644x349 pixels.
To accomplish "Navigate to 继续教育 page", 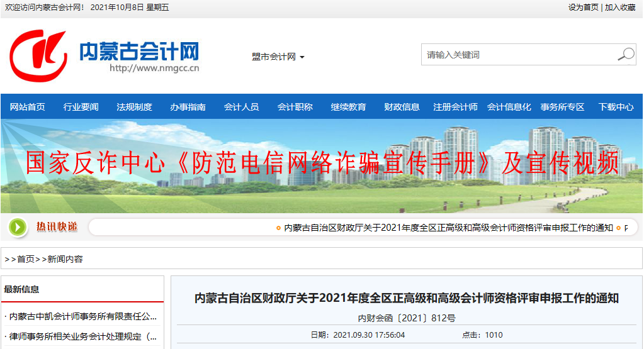I will 348,107.
